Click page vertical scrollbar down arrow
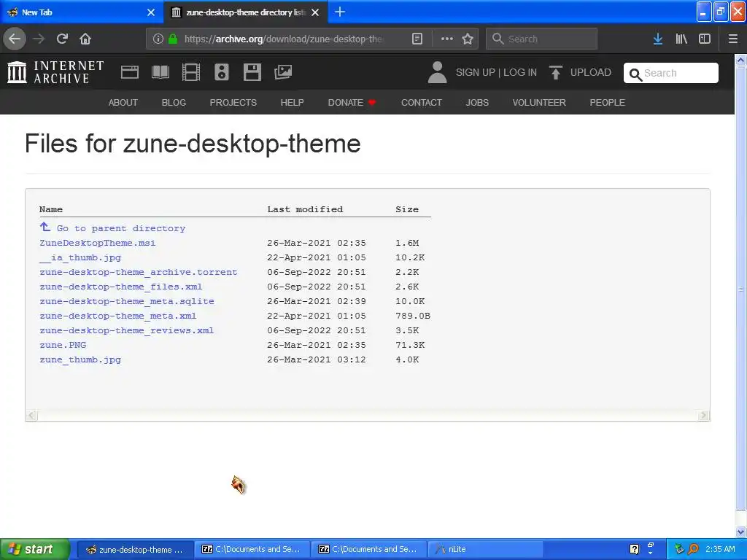The image size is (747, 560). pyautogui.click(x=740, y=532)
